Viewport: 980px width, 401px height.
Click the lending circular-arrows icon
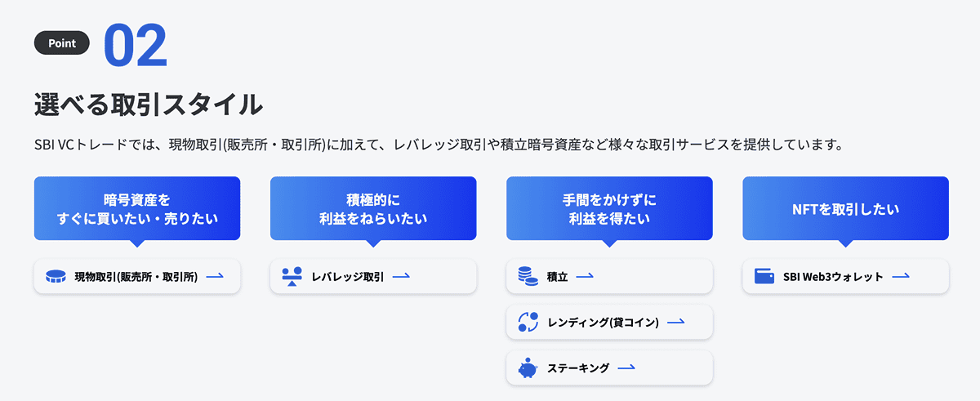528,322
